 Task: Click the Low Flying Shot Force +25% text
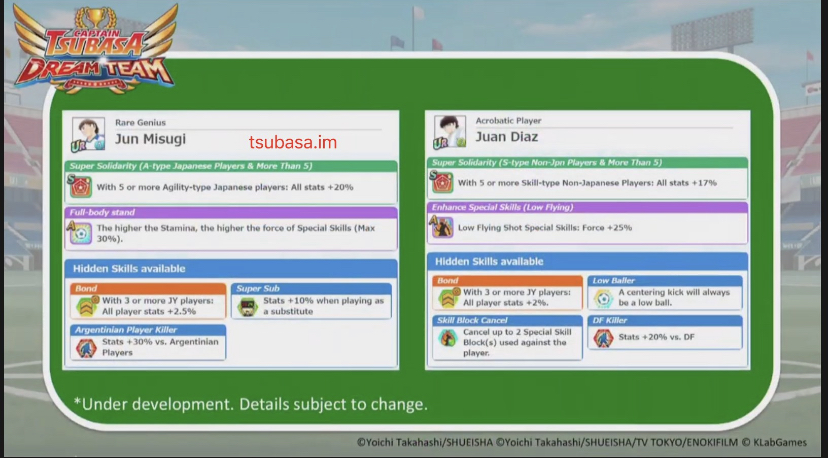(x=545, y=228)
